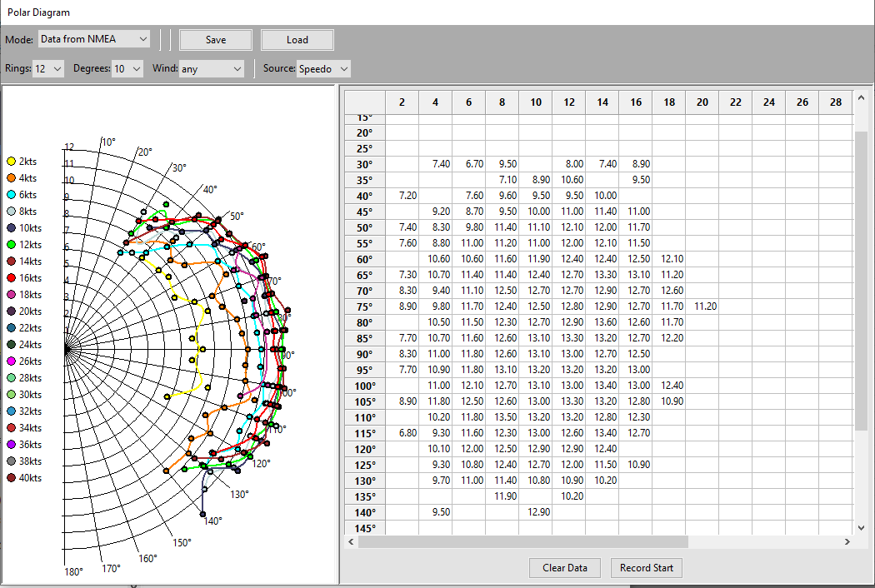Click the horizontal scrollbar right arrow
Screen dimensions: 875x588
click(847, 542)
